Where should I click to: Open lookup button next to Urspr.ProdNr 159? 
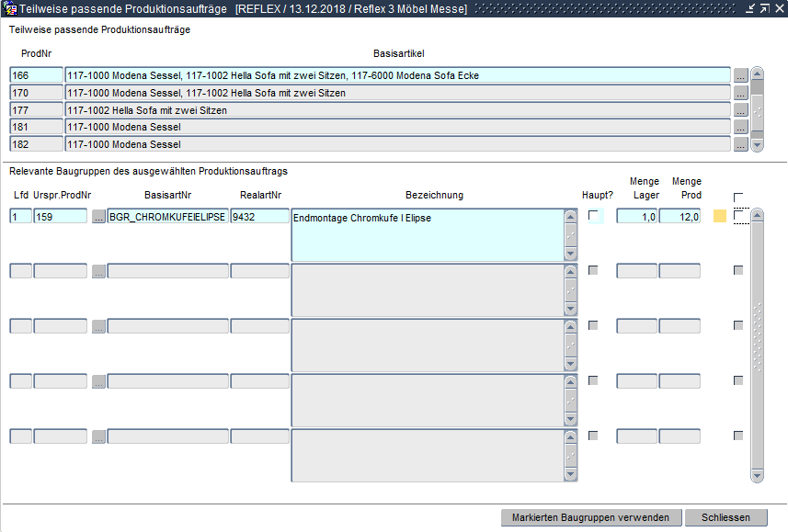click(x=98, y=217)
